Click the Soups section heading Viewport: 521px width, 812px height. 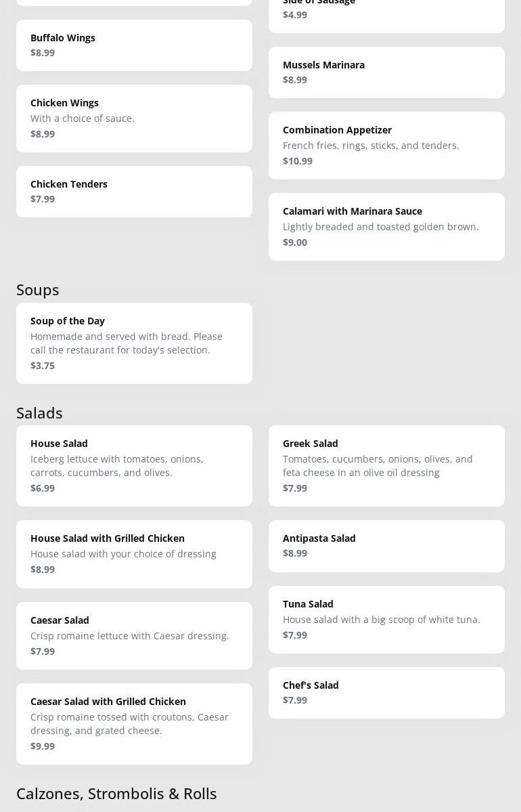tap(38, 289)
